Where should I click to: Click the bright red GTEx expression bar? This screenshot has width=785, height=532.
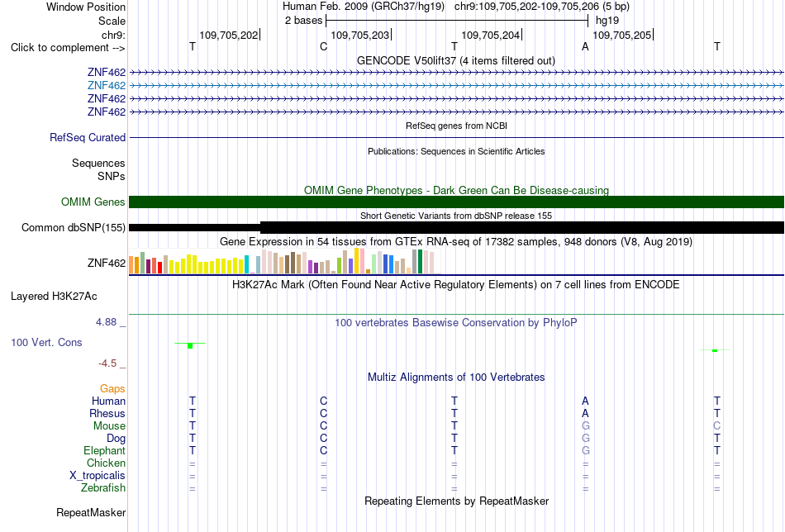[159, 268]
